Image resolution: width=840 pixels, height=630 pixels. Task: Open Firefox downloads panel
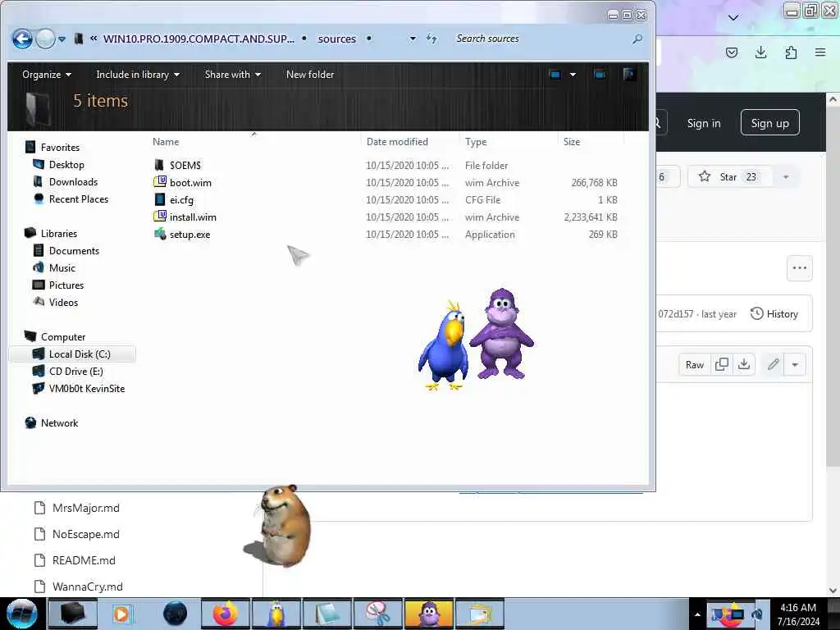[760, 52]
